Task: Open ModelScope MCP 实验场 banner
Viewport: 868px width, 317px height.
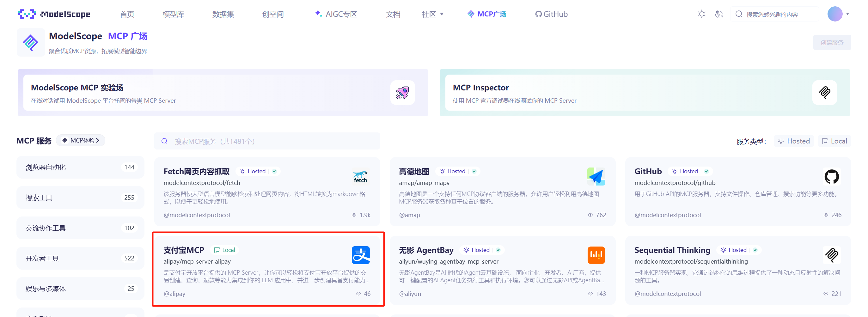Action: click(x=223, y=93)
